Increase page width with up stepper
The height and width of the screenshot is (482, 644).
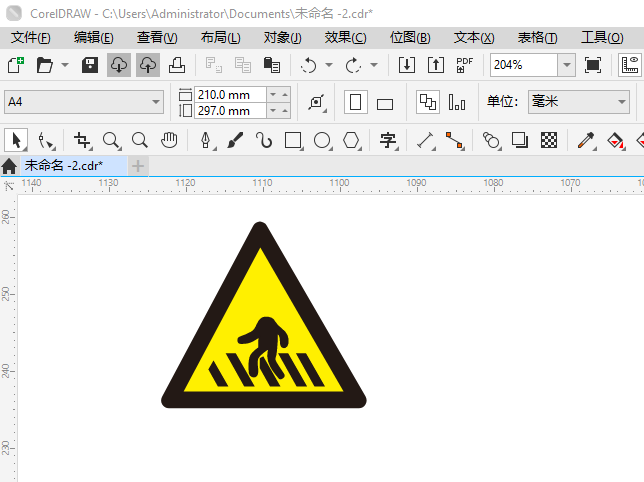(285, 95)
